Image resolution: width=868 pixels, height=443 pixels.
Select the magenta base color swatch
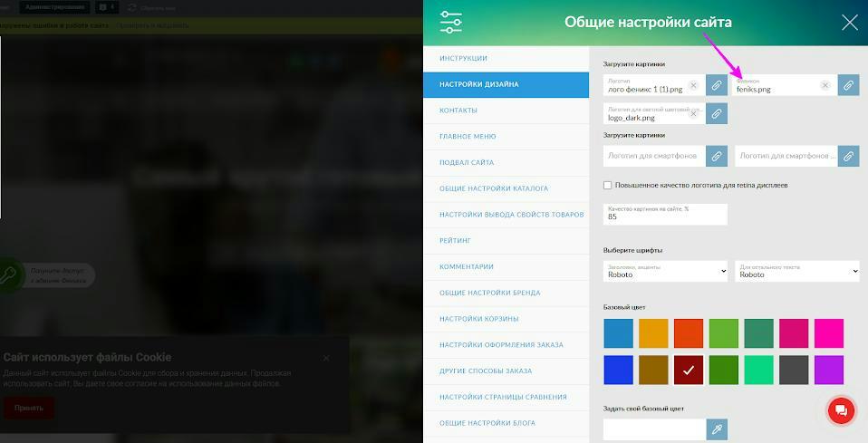pyautogui.click(x=828, y=332)
